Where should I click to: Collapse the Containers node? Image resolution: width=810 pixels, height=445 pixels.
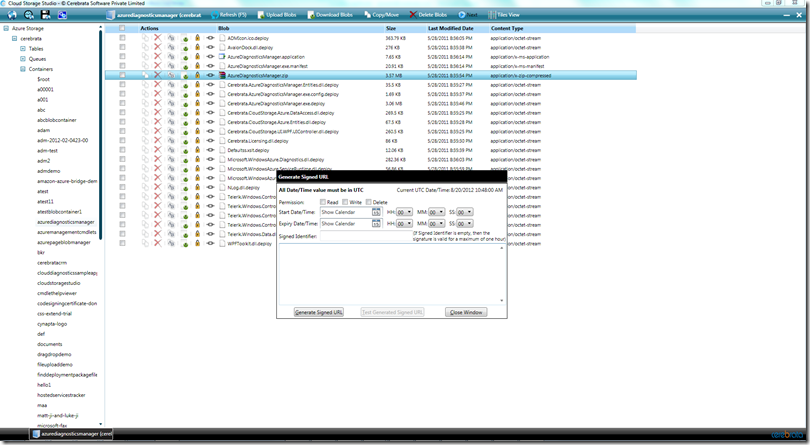(23, 69)
